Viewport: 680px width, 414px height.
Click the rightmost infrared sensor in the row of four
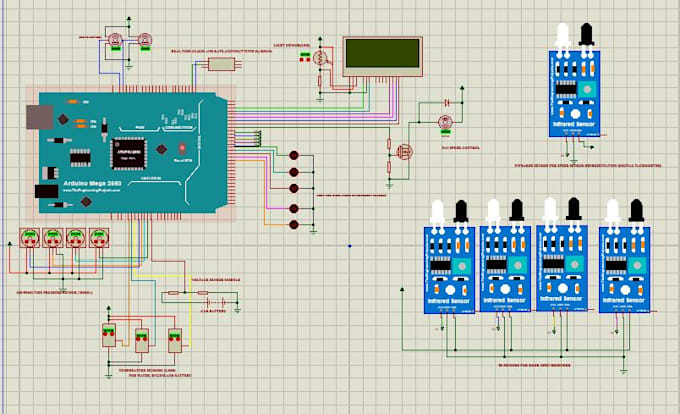pos(624,256)
